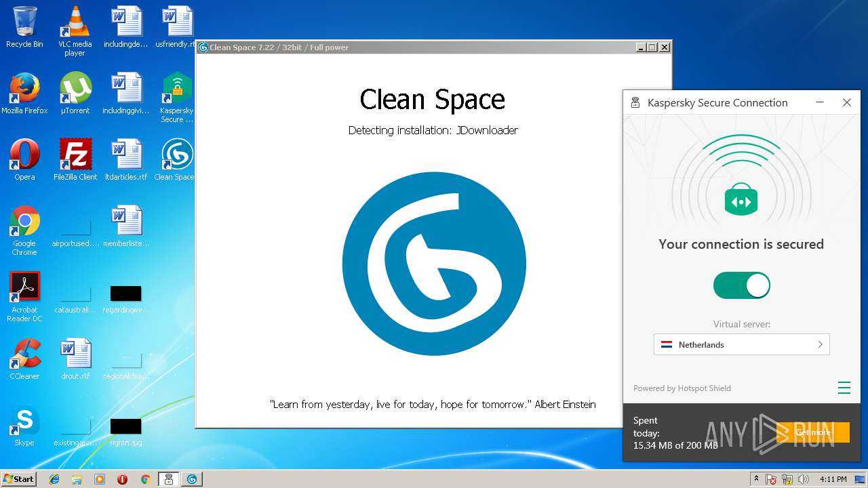Image resolution: width=868 pixels, height=488 pixels.
Task: Click the network tray icon
Action: coord(788,479)
